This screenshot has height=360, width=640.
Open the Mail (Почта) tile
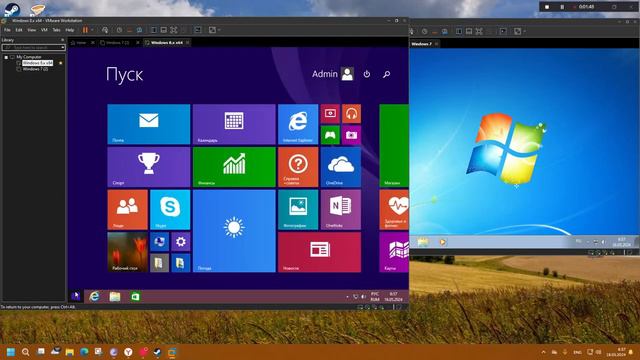(x=149, y=124)
